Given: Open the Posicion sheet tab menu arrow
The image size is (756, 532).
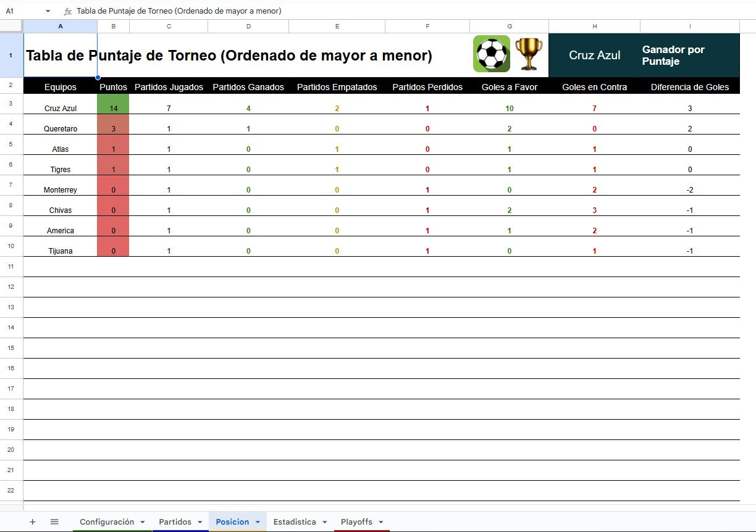Looking at the screenshot, I should pyautogui.click(x=258, y=522).
